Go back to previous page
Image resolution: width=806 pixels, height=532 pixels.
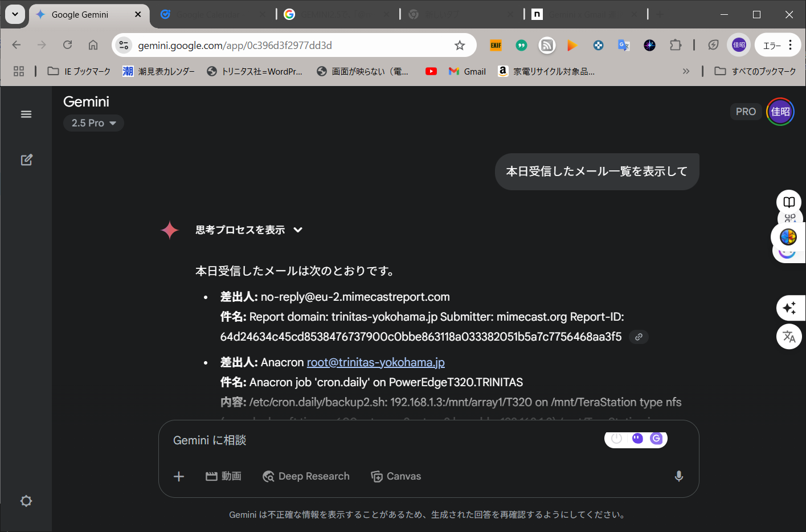[17, 45]
